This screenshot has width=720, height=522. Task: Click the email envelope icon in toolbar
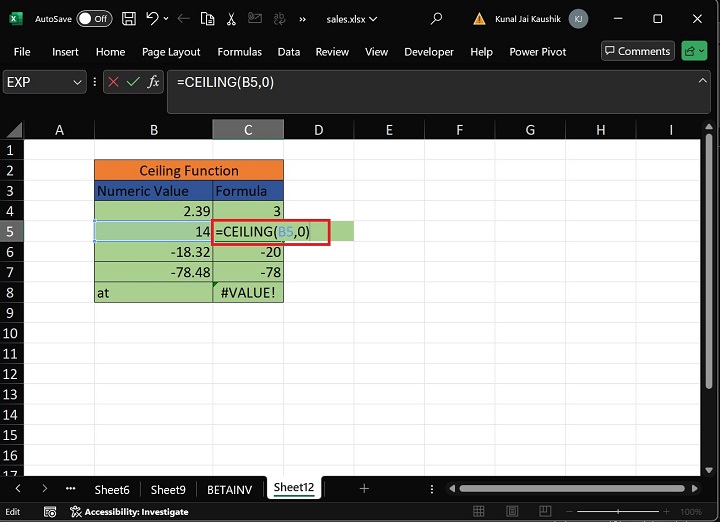coord(255,18)
